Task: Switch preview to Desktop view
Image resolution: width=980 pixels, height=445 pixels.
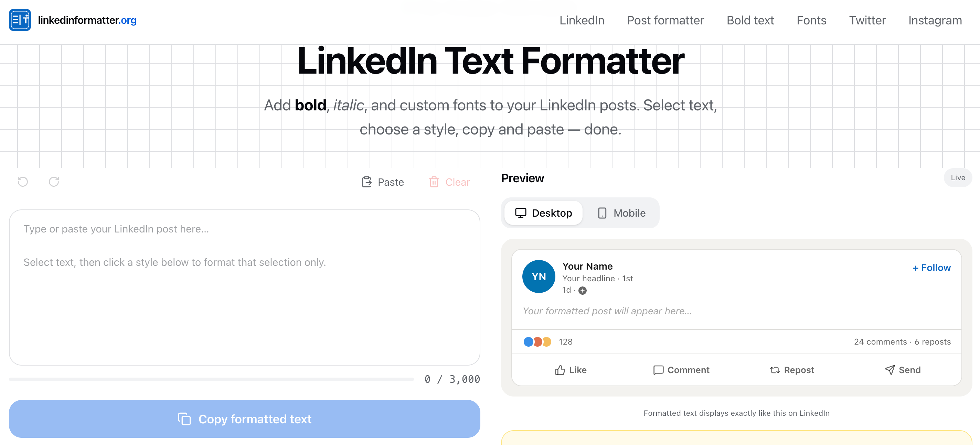Action: pyautogui.click(x=543, y=213)
